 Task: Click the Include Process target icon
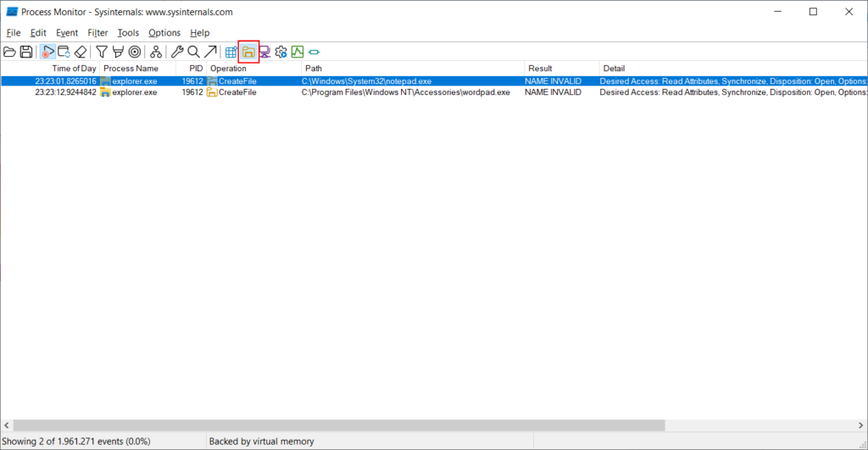coord(135,52)
